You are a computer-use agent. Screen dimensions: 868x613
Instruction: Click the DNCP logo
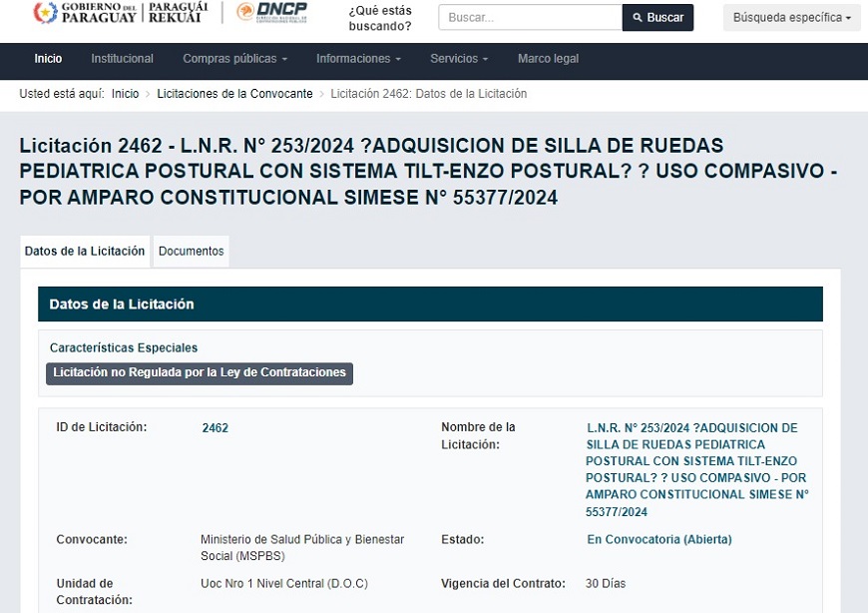point(271,12)
